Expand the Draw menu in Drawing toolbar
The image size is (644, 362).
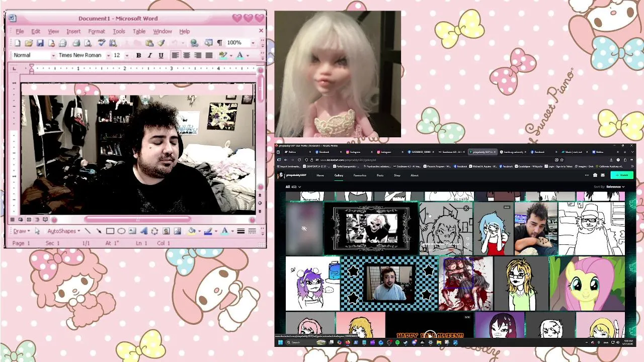click(x=21, y=231)
